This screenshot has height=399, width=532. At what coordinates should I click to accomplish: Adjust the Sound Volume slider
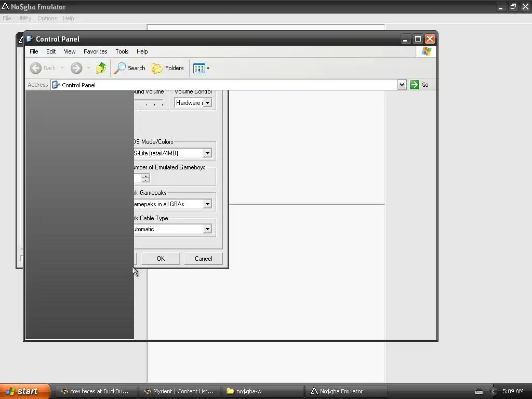pyautogui.click(x=149, y=102)
